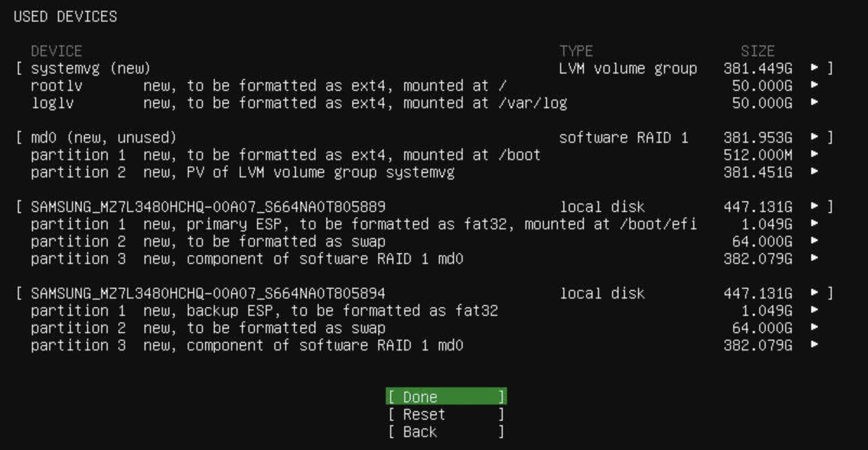Open arrow for backup ESP partition
Screen dimensions: 868x450
click(814, 310)
